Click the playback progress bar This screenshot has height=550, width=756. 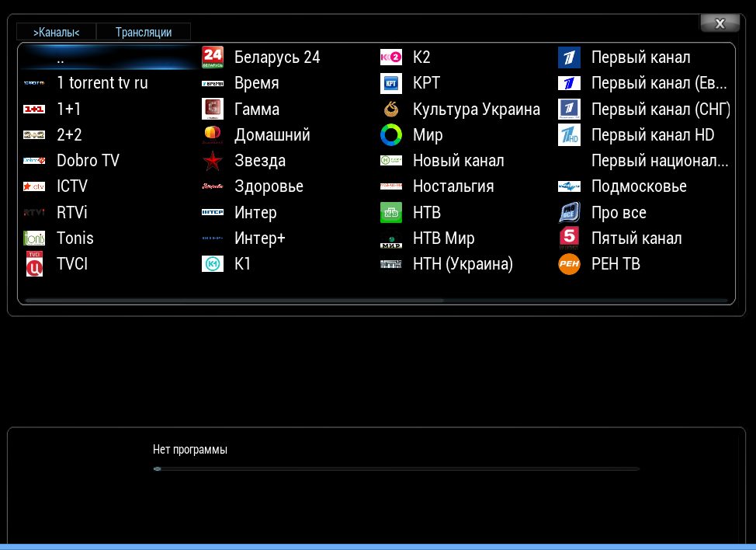coord(396,469)
